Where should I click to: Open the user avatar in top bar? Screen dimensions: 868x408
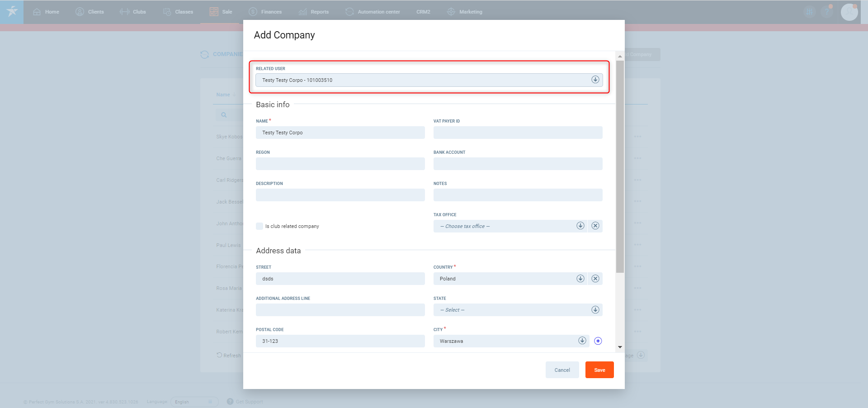(849, 12)
